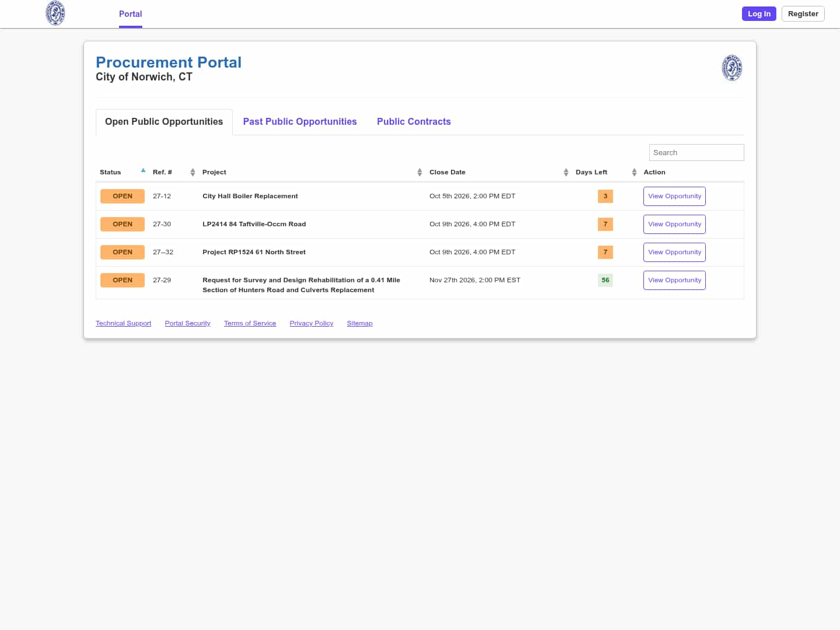Screen dimensions: 840x630
Task: Sort by Days Left using its sort arrows
Action: click(634, 172)
